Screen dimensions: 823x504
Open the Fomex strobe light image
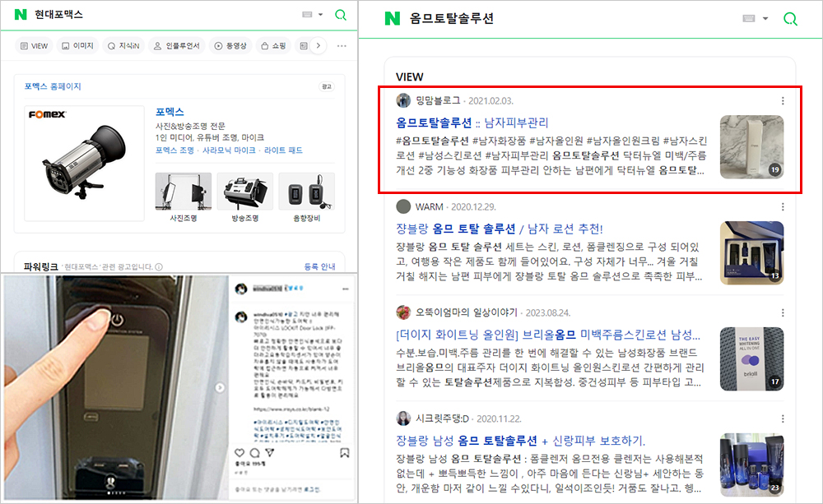tap(85, 163)
